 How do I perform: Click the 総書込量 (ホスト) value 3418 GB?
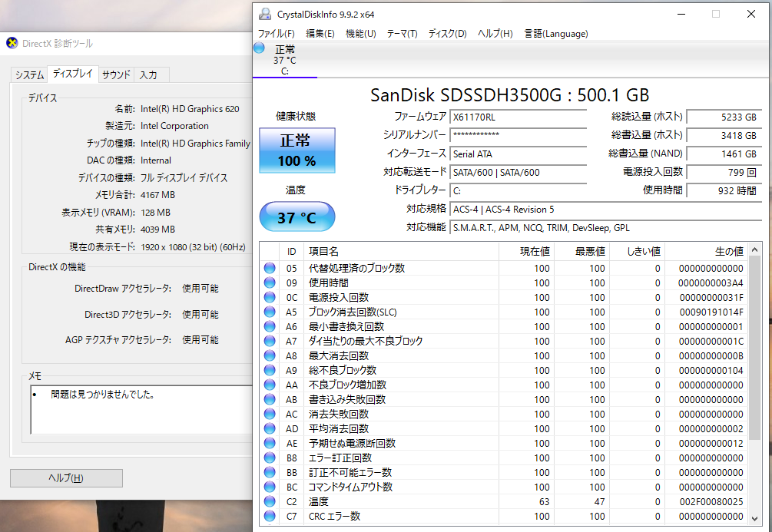tap(724, 135)
